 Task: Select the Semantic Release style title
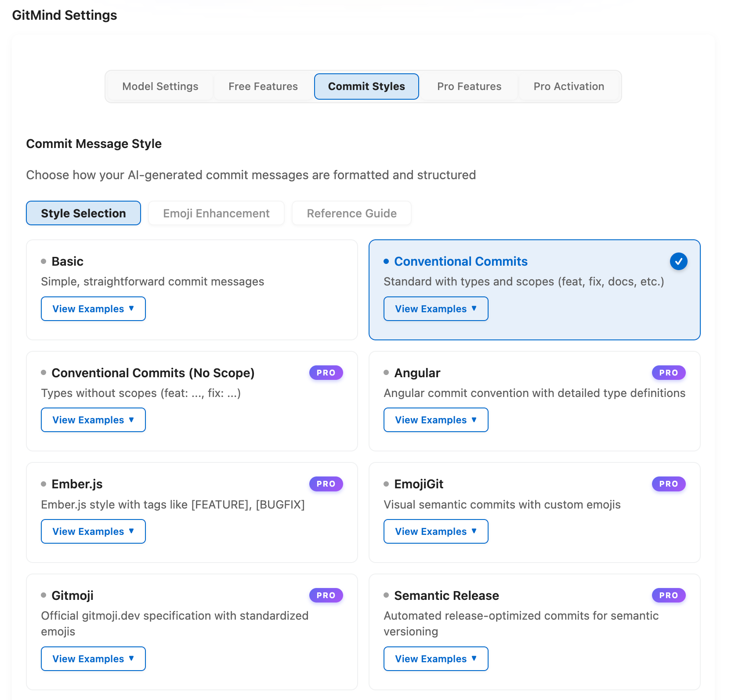click(x=446, y=595)
